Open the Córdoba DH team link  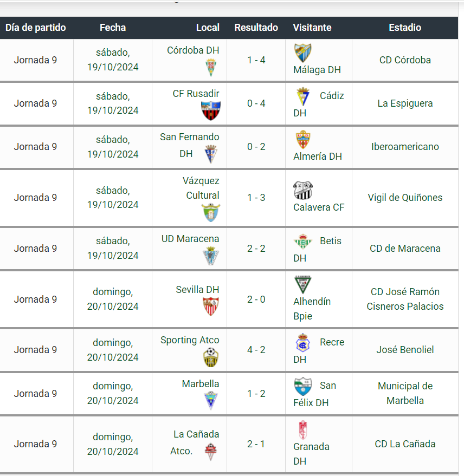tap(193, 50)
